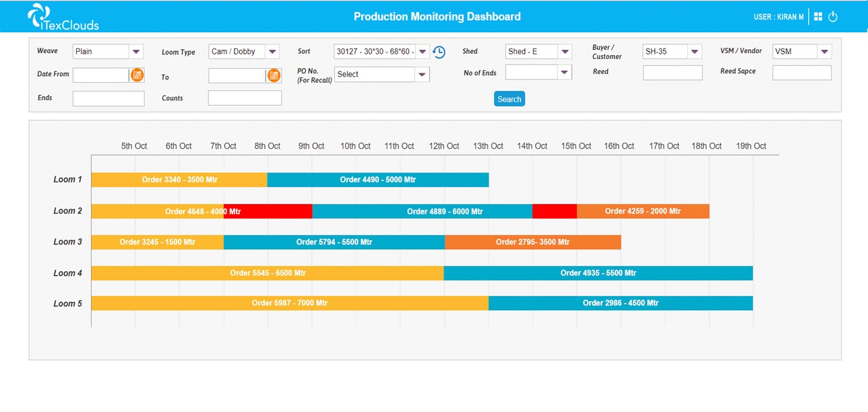
Task: Expand the Weave dropdown
Action: (x=136, y=52)
